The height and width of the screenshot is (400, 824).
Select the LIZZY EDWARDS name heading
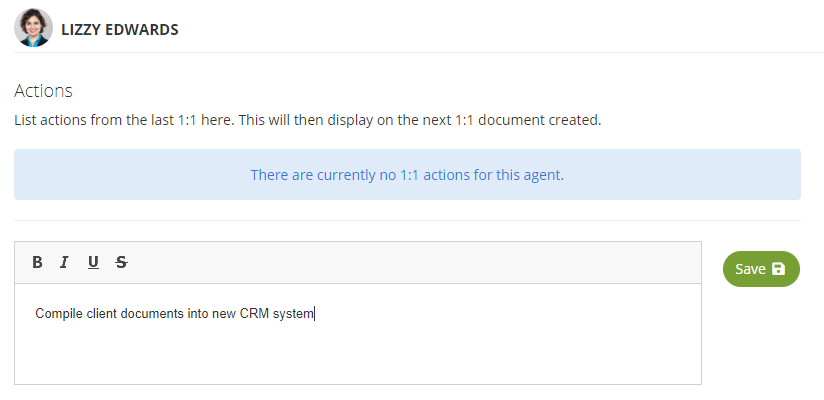pyautogui.click(x=120, y=29)
